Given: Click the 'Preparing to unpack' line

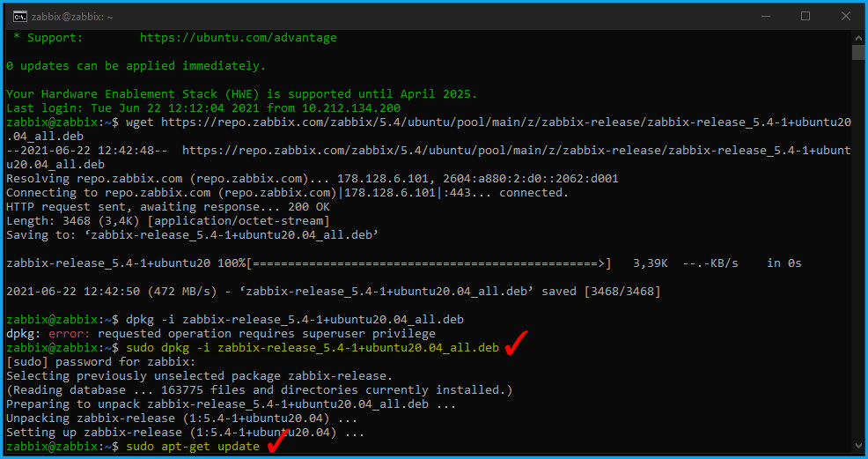Looking at the screenshot, I should click(231, 404).
